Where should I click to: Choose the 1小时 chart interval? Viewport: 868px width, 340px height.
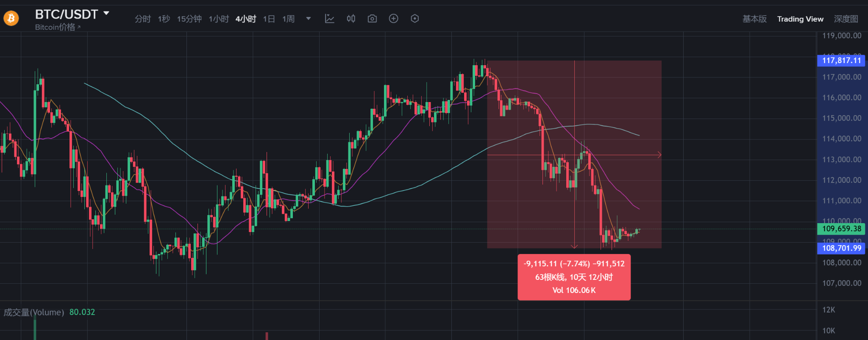219,19
